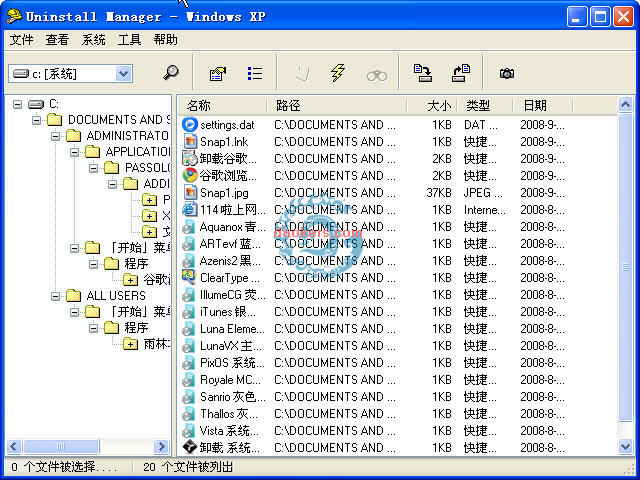Click the file list scroll-down arrow
The image size is (640, 480).
[x=625, y=447]
